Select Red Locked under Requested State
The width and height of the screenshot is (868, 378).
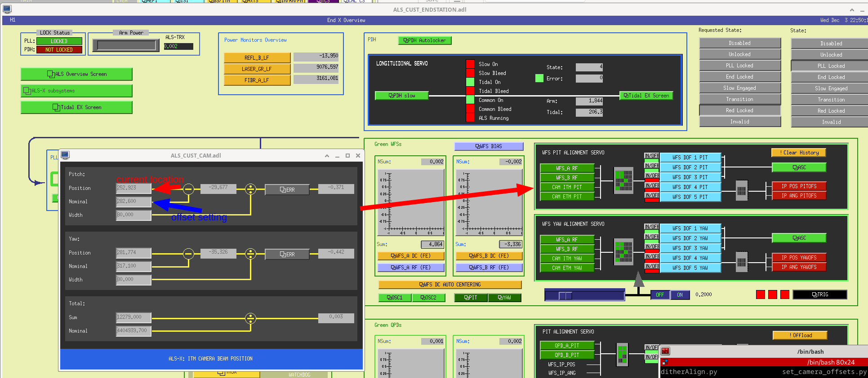click(739, 110)
